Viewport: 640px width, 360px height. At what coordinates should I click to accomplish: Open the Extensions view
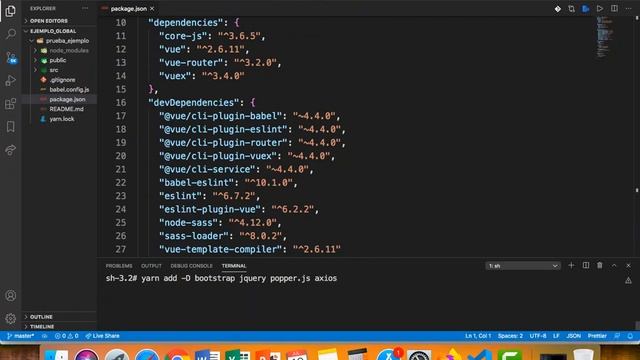coord(11,104)
